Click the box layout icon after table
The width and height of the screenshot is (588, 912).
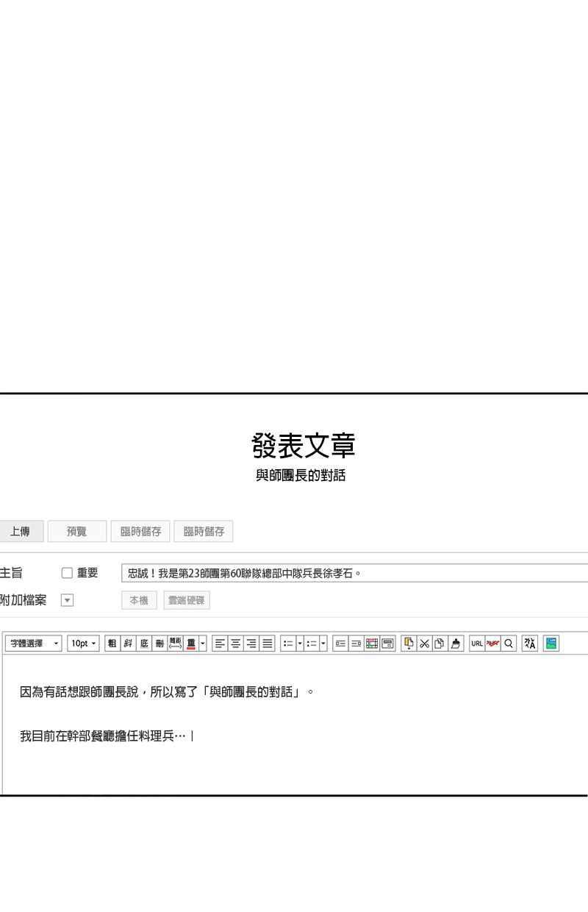387,644
